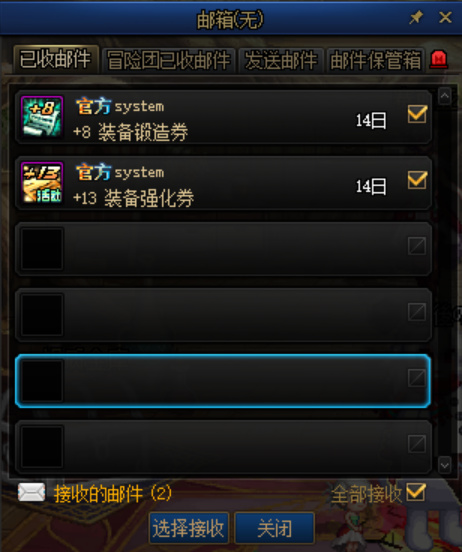Click the pin icon in title bar
This screenshot has height=552, width=462.
tap(416, 17)
